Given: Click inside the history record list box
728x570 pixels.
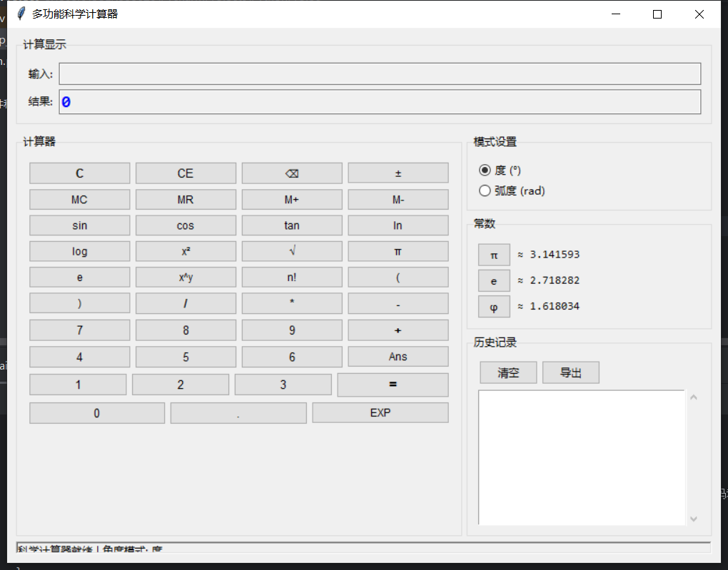Looking at the screenshot, I should click(x=582, y=458).
